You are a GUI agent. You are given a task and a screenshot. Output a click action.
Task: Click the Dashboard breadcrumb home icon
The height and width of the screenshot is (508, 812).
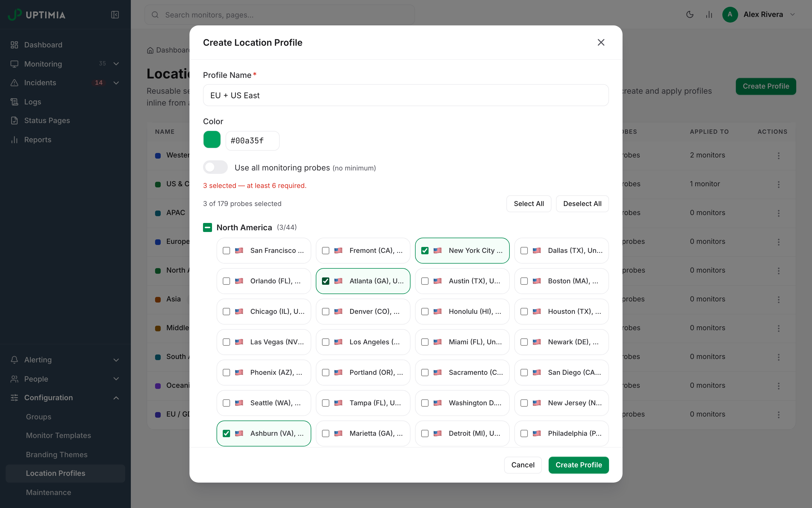click(x=150, y=51)
